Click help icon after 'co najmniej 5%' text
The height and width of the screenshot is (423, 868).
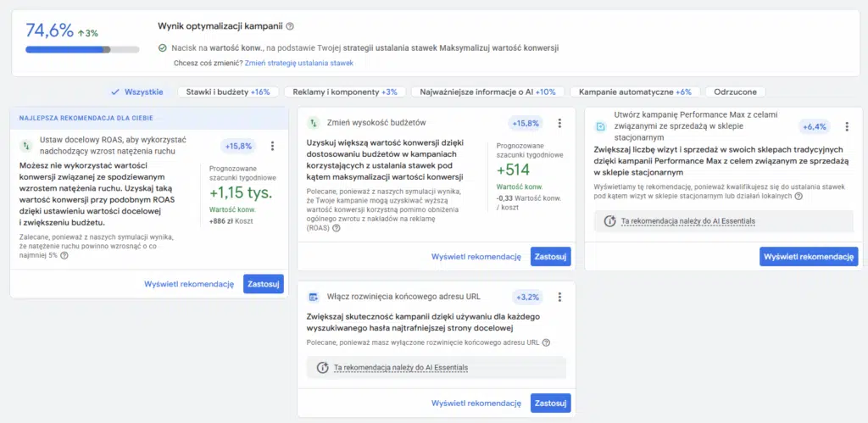tap(64, 255)
